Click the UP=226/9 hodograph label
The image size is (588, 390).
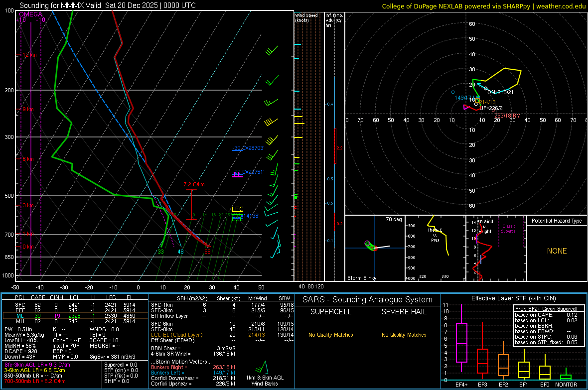pyautogui.click(x=491, y=108)
